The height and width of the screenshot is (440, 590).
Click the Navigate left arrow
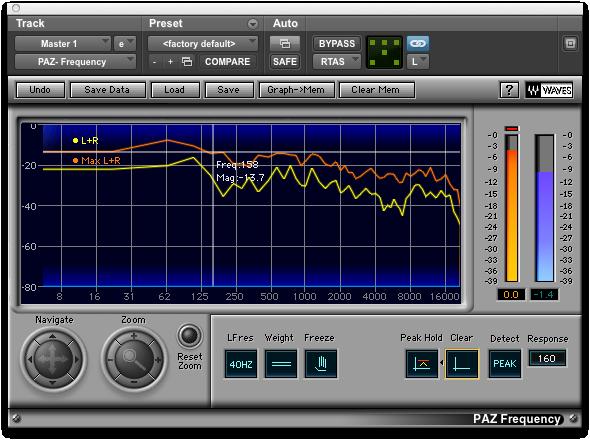click(30, 359)
